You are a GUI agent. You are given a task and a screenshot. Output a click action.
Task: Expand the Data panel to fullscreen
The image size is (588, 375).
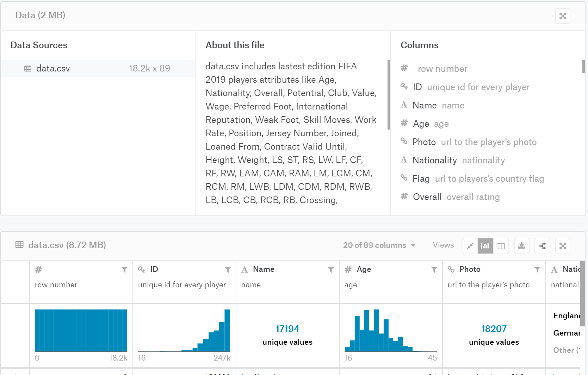563,16
